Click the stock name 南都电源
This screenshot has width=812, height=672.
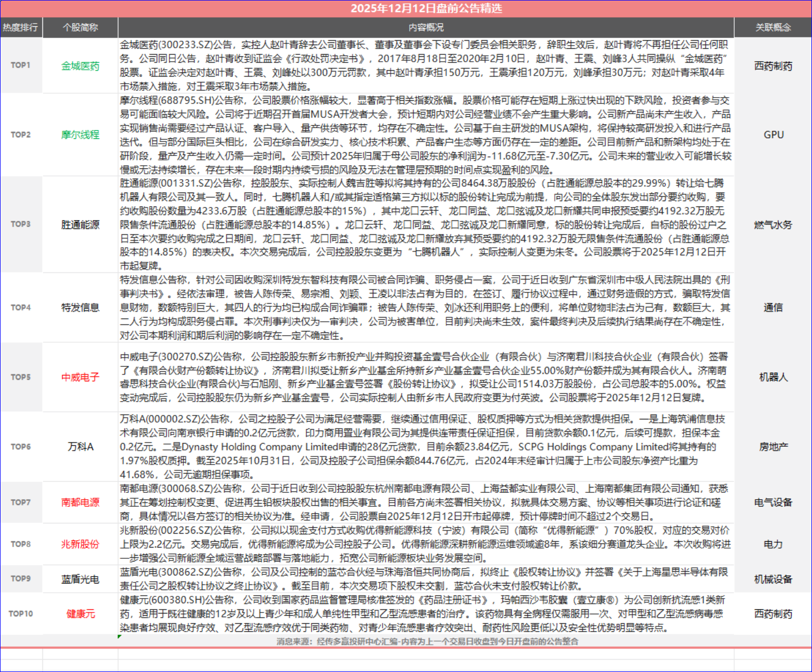point(80,503)
